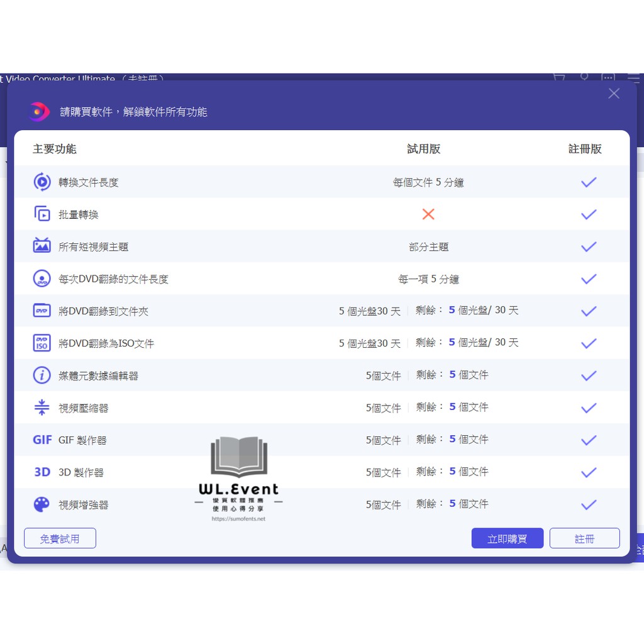Click the 註冊 register button
The height and width of the screenshot is (644, 644).
(x=584, y=538)
